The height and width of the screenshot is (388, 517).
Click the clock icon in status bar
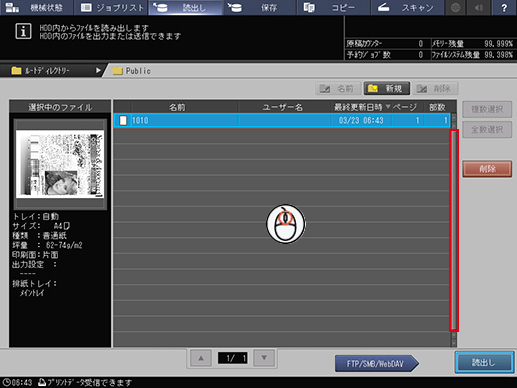[x=7, y=382]
